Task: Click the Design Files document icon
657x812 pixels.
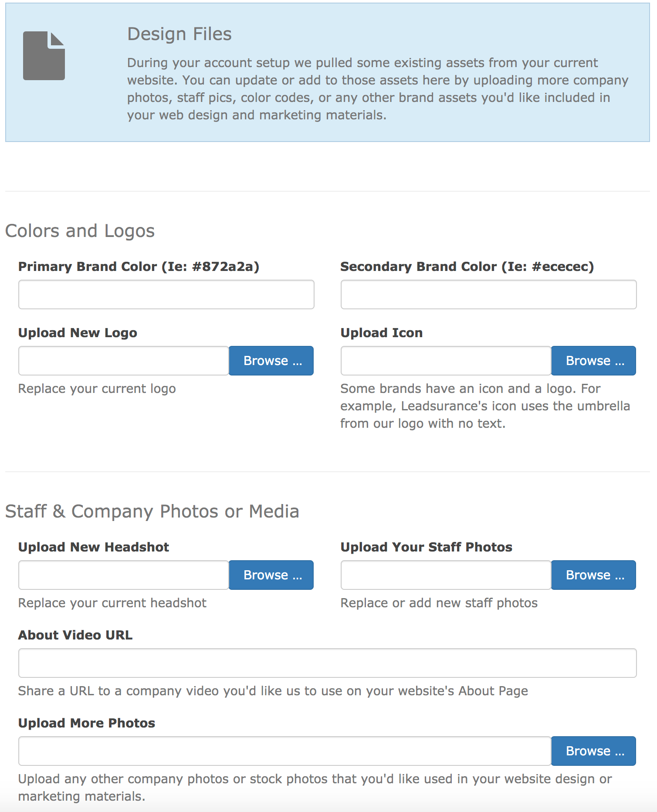Action: [x=44, y=54]
